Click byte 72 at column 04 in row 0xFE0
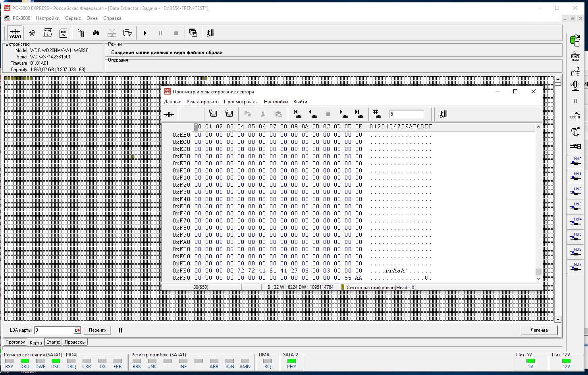The height and width of the screenshot is (375, 588). [x=241, y=271]
